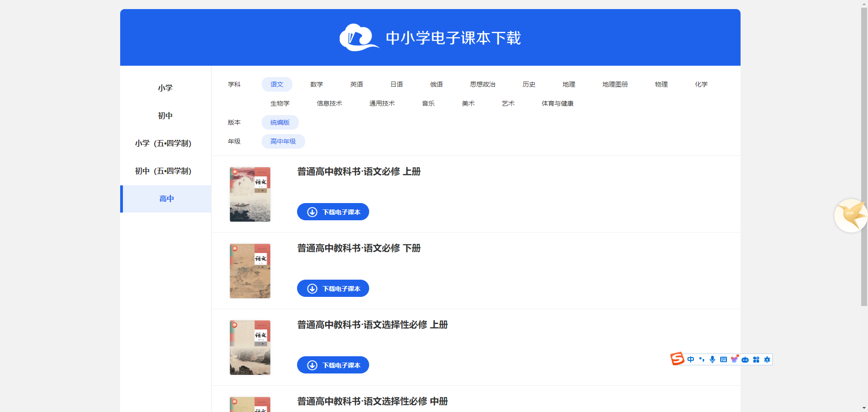This screenshot has width=868, height=412.
Task: Click the game controller icon on IME bar
Action: point(745,359)
